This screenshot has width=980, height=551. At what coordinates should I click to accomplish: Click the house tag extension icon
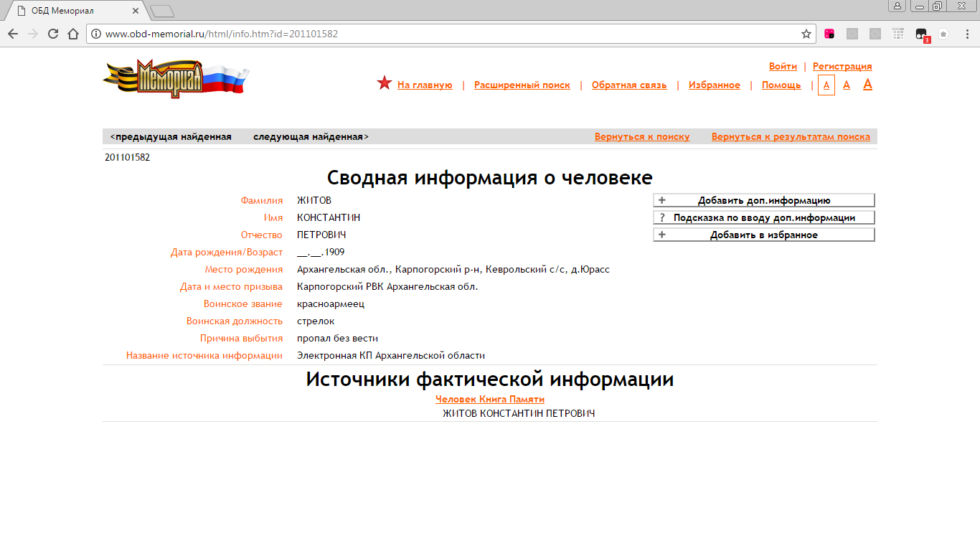tap(943, 34)
